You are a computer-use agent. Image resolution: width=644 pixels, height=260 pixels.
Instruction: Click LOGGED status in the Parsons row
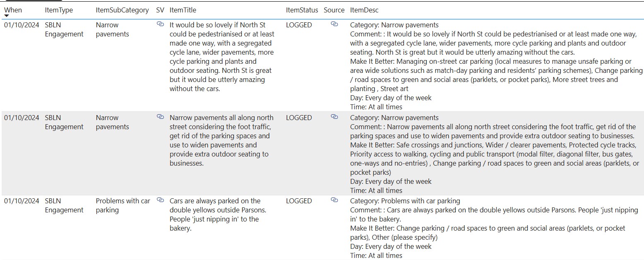pyautogui.click(x=299, y=201)
